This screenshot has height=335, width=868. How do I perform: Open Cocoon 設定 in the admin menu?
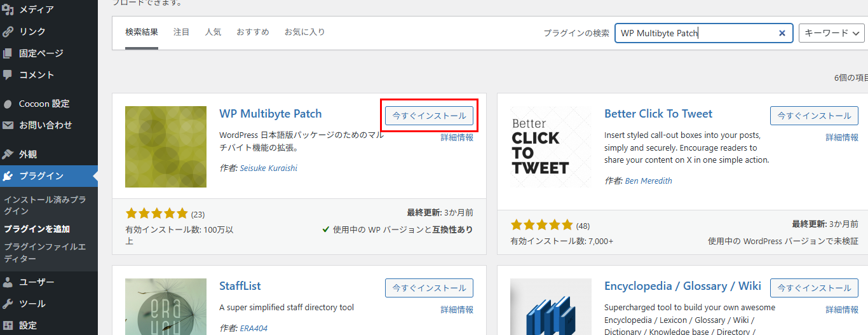49,104
